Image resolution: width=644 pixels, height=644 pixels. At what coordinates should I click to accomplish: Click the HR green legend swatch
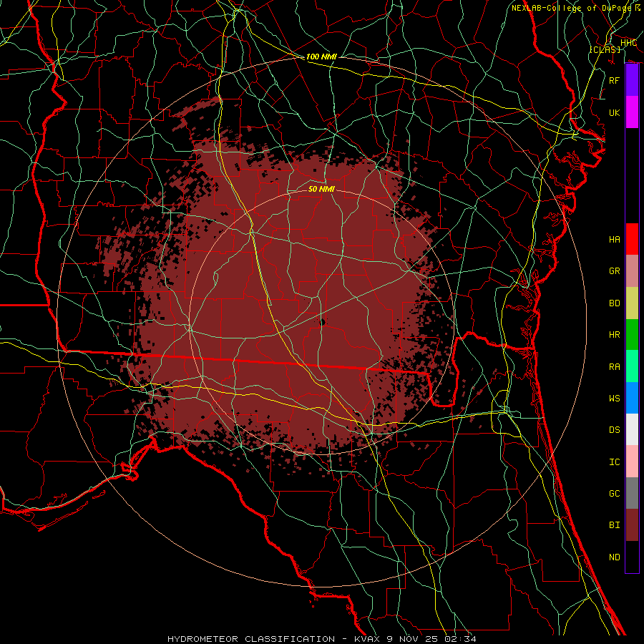point(632,334)
